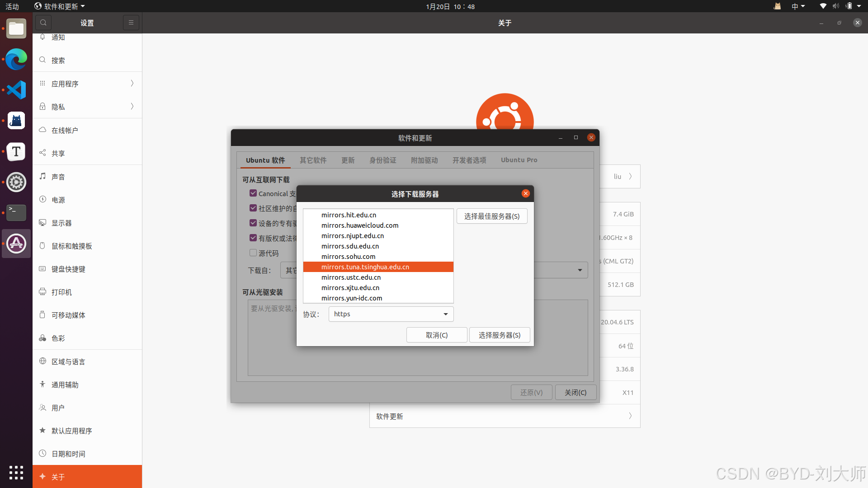Open the https protocol dropdown
Viewport: 868px width, 488px height.
click(391, 314)
